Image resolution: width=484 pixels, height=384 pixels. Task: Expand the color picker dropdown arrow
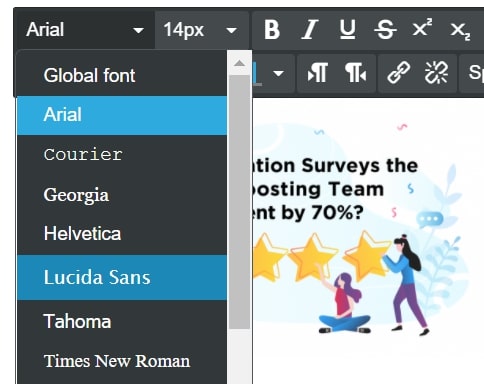click(x=279, y=73)
